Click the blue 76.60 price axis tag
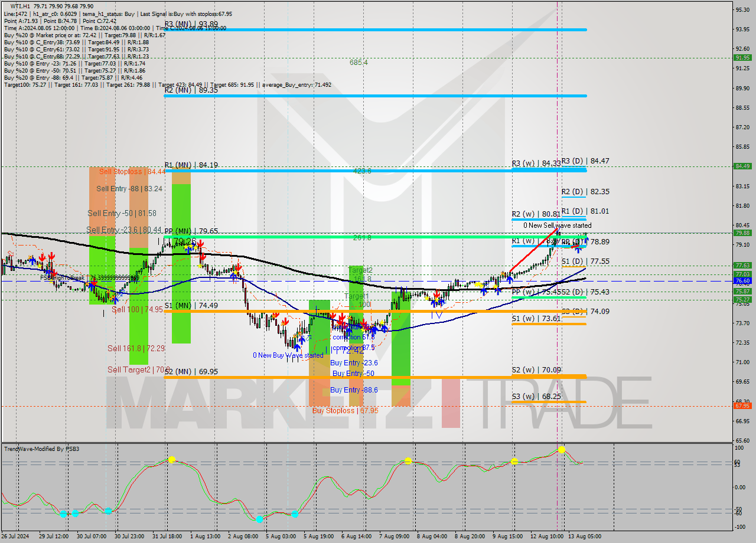 (x=742, y=281)
